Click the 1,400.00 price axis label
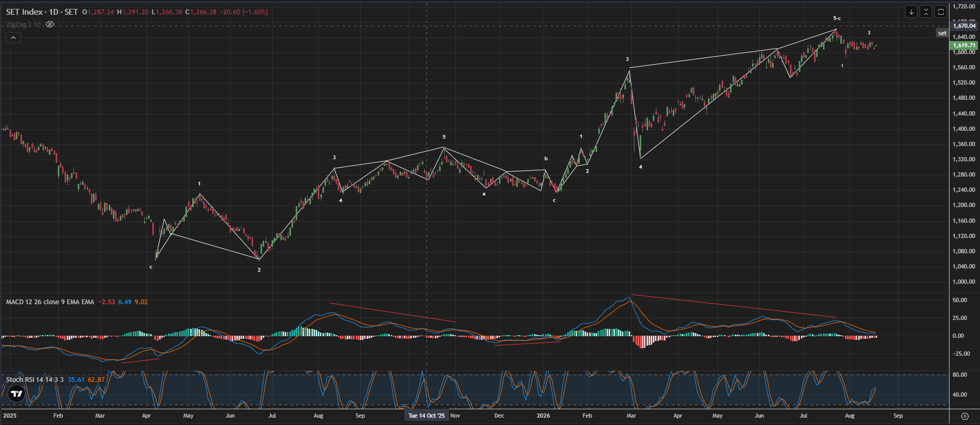This screenshot has height=425, width=980. (x=964, y=129)
